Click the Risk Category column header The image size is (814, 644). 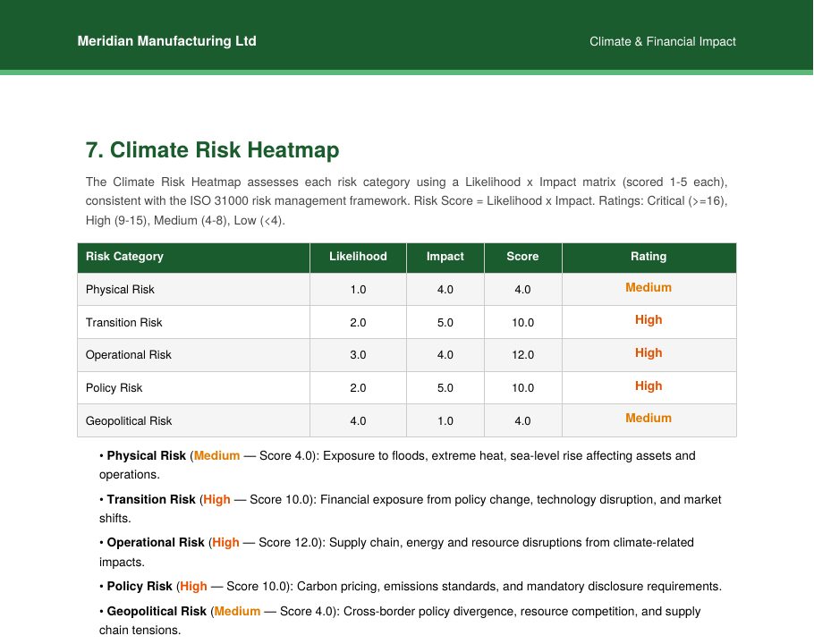tap(124, 257)
